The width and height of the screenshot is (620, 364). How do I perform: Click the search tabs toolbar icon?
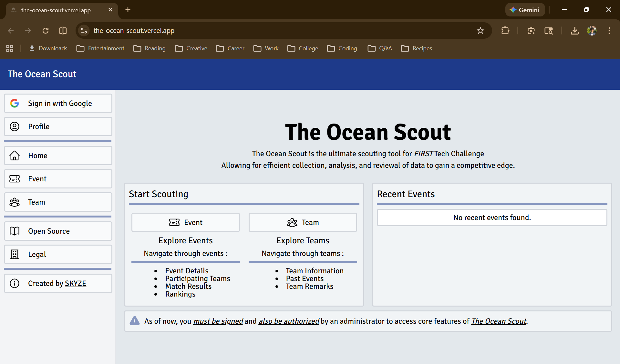pos(549,31)
